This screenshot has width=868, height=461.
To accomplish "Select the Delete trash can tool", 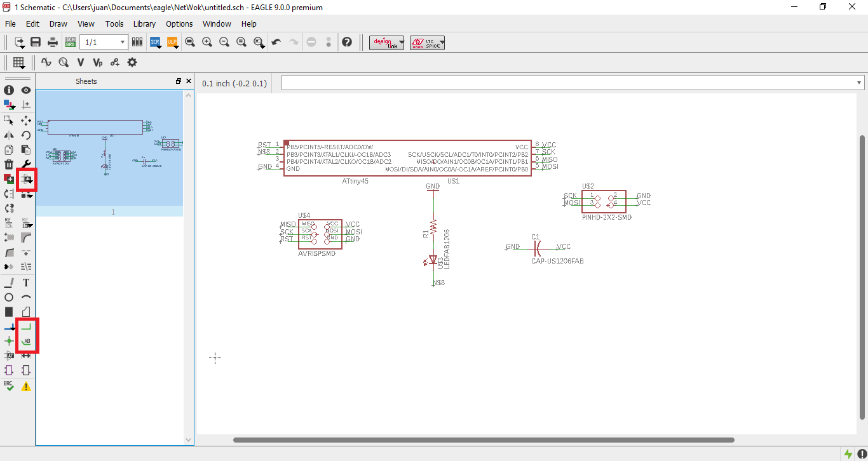I will pyautogui.click(x=9, y=165).
